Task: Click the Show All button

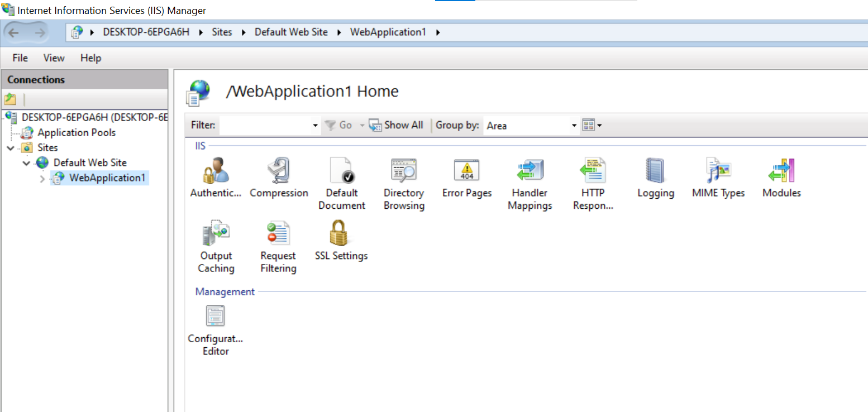Action: (x=397, y=125)
